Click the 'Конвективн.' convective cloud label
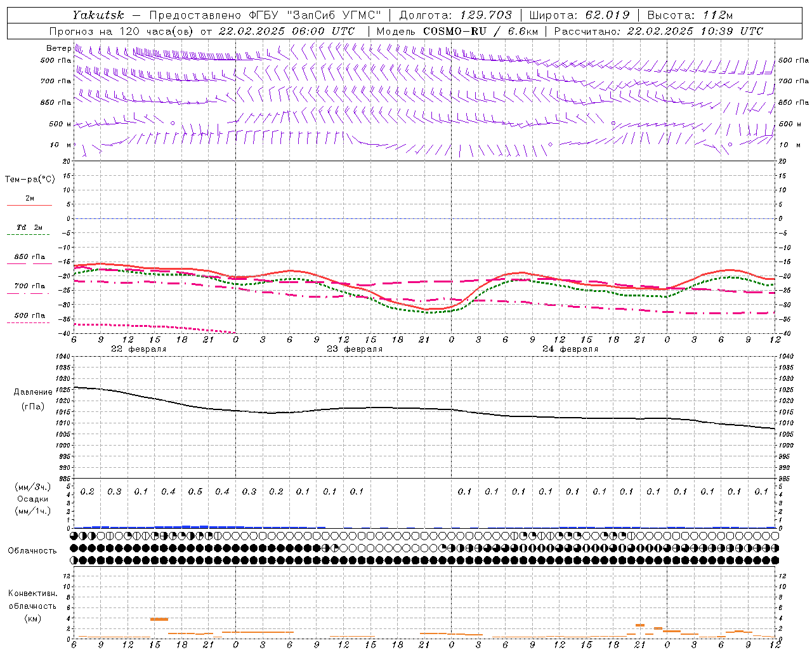 point(32,594)
